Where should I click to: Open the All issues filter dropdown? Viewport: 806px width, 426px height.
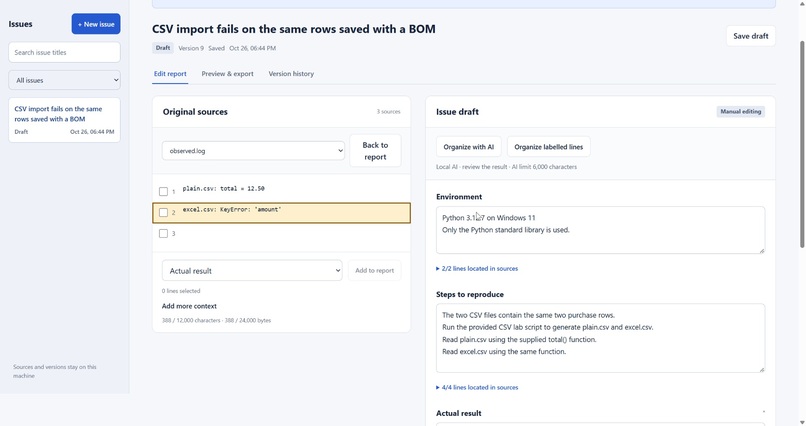pos(64,80)
